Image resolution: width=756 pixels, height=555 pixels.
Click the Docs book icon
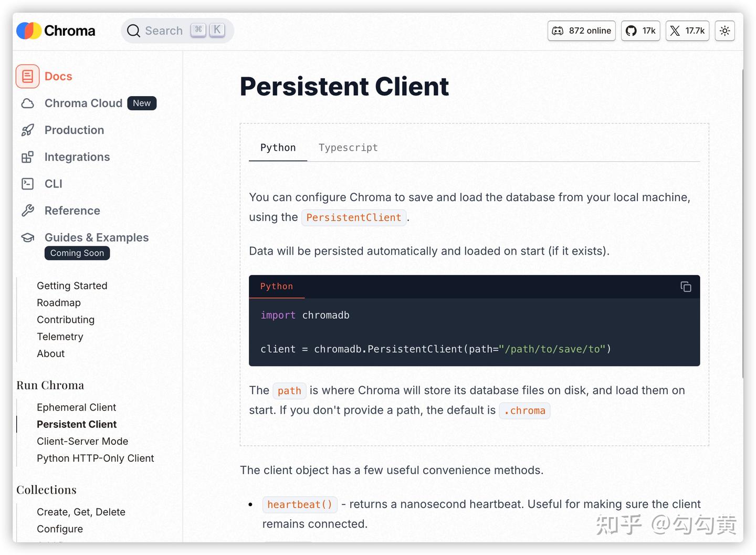pos(28,77)
